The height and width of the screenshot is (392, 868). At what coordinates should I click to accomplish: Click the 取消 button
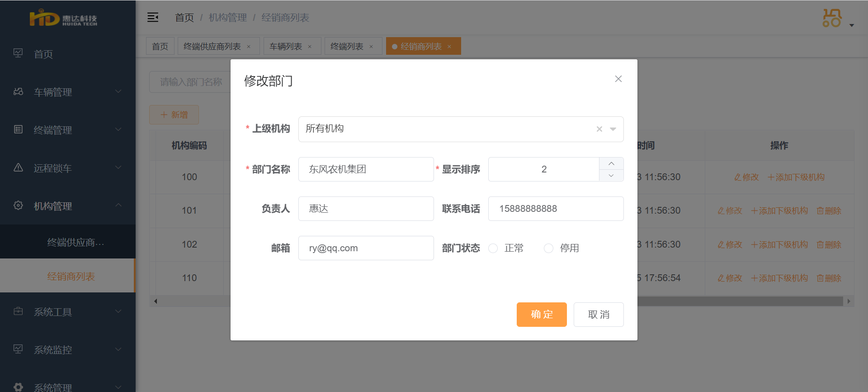(x=599, y=315)
